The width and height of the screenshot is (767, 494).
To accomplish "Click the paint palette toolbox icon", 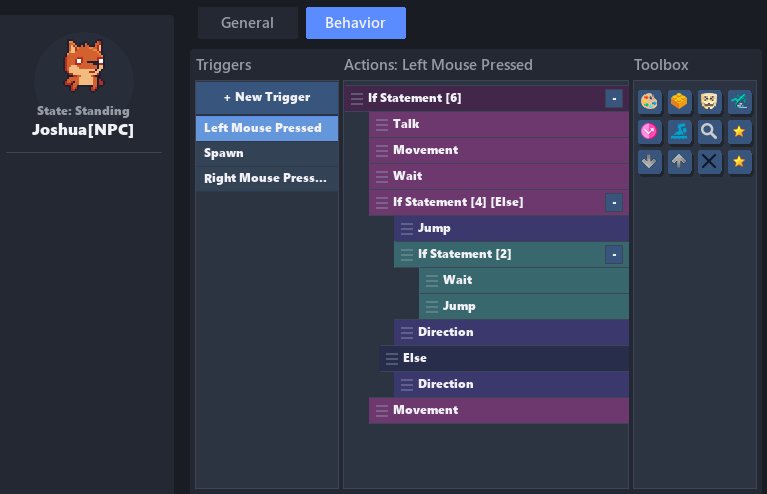I will tap(650, 102).
